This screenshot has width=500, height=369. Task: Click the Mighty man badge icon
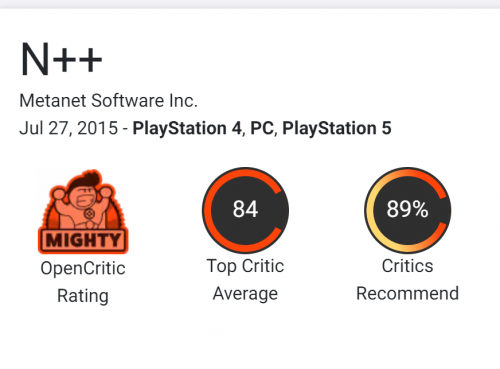[x=83, y=211]
